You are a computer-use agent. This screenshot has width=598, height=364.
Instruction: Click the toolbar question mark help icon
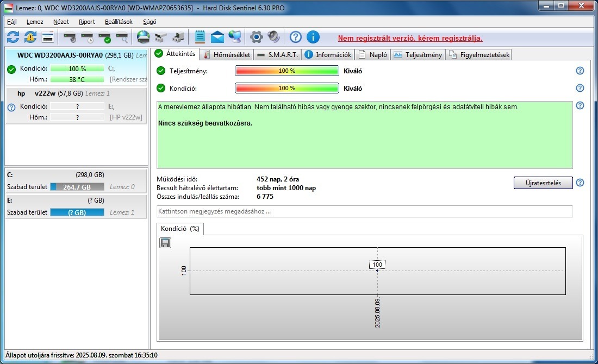tap(296, 37)
